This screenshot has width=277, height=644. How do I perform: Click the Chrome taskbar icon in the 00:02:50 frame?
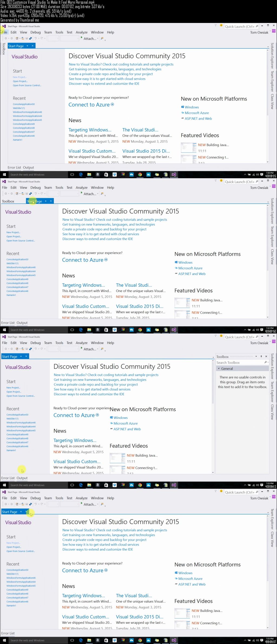coord(140,330)
